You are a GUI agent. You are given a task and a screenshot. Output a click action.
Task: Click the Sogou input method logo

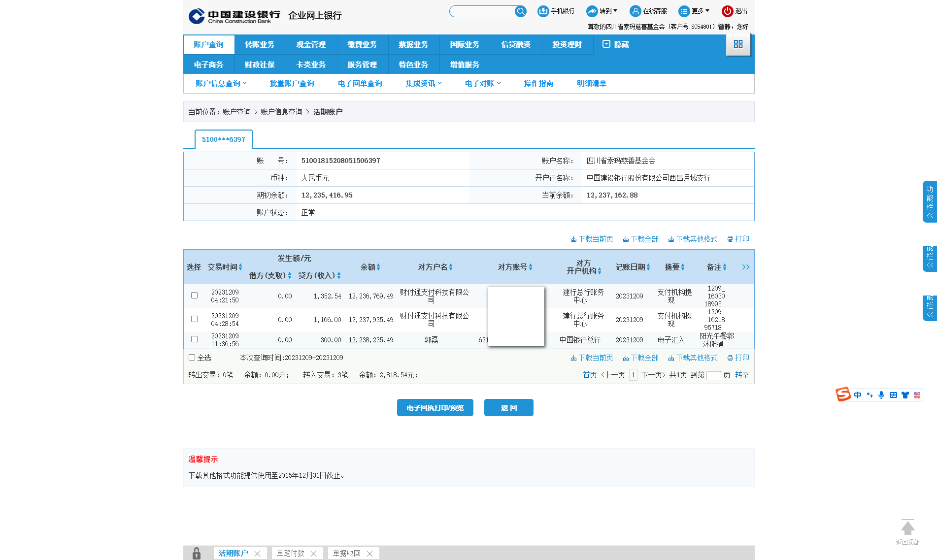tap(843, 394)
